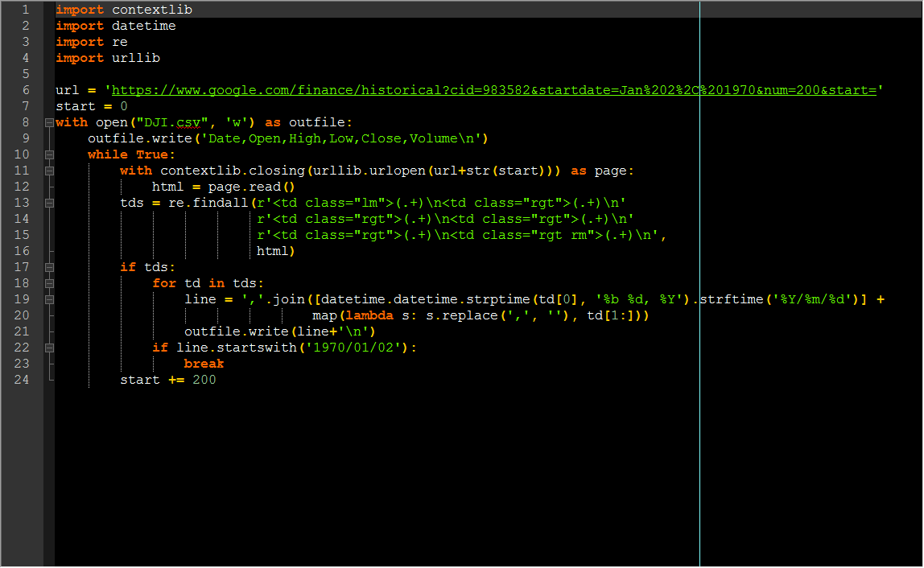This screenshot has width=924, height=568.
Task: Open the google.com finance historical URL link
Action: pyautogui.click(x=494, y=90)
